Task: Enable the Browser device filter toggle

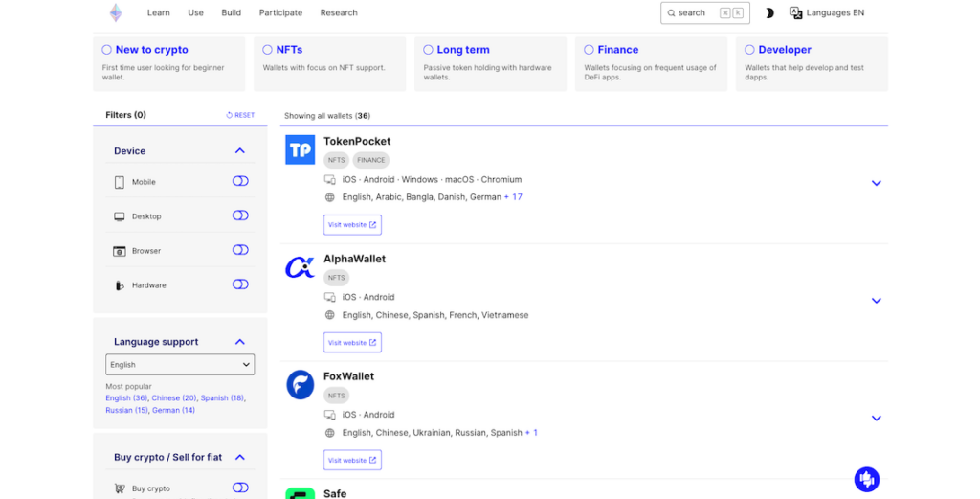Action: coord(240,250)
